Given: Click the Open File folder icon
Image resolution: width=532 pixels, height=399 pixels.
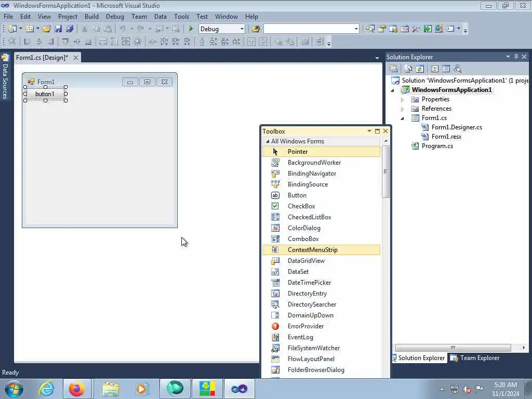Looking at the screenshot, I should point(47,29).
